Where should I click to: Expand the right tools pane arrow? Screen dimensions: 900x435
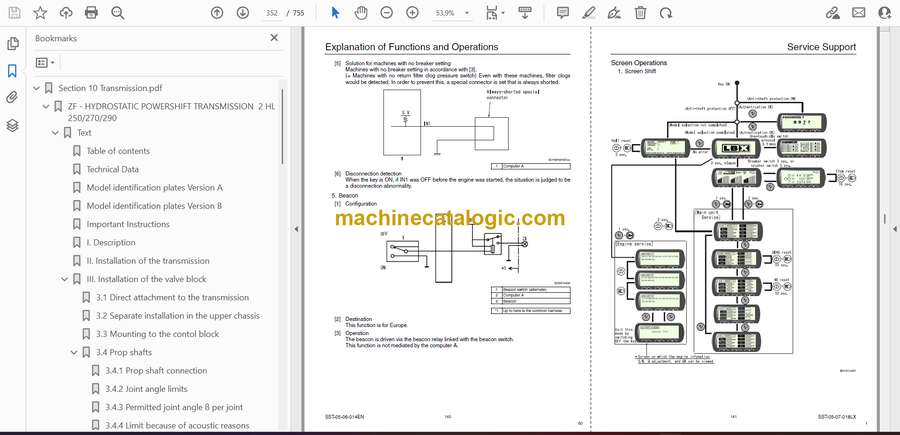pyautogui.click(x=894, y=229)
